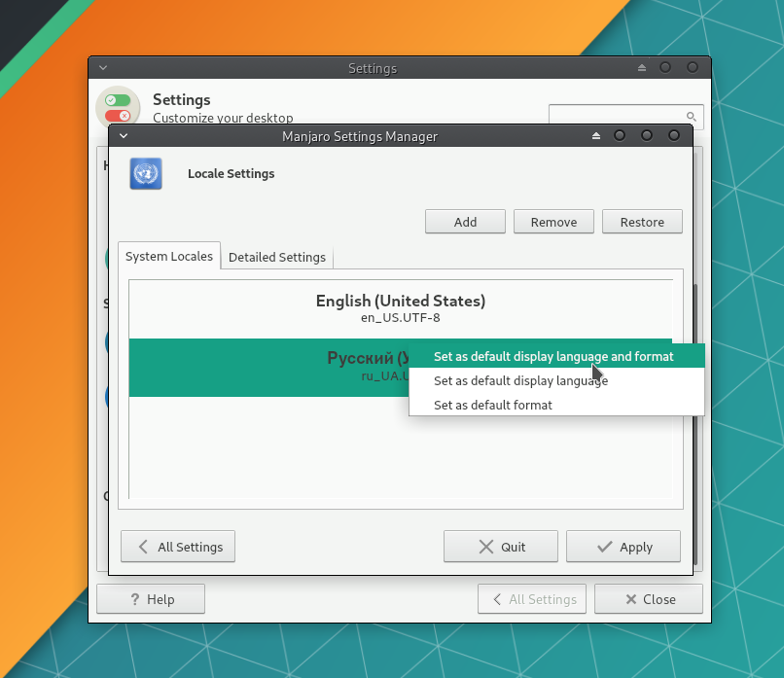
Task: Open Help in the Settings window
Action: click(x=151, y=599)
